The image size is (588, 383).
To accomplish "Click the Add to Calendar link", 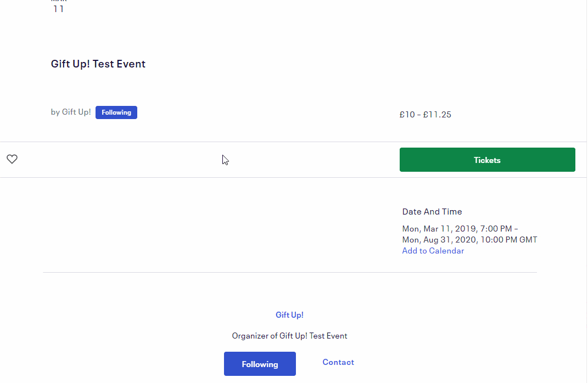I will [433, 251].
